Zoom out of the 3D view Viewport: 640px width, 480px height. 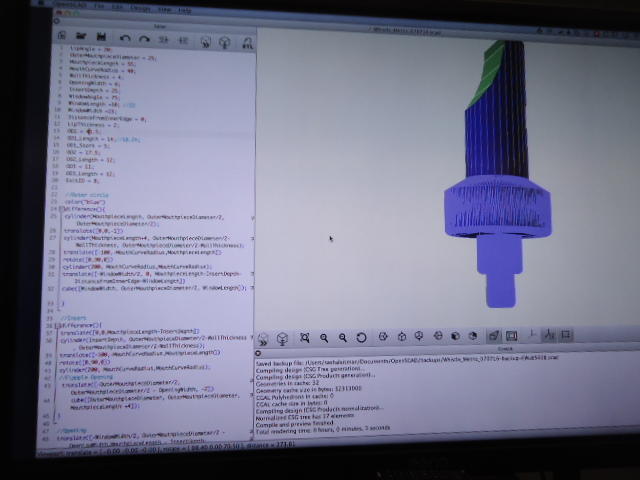coord(342,338)
